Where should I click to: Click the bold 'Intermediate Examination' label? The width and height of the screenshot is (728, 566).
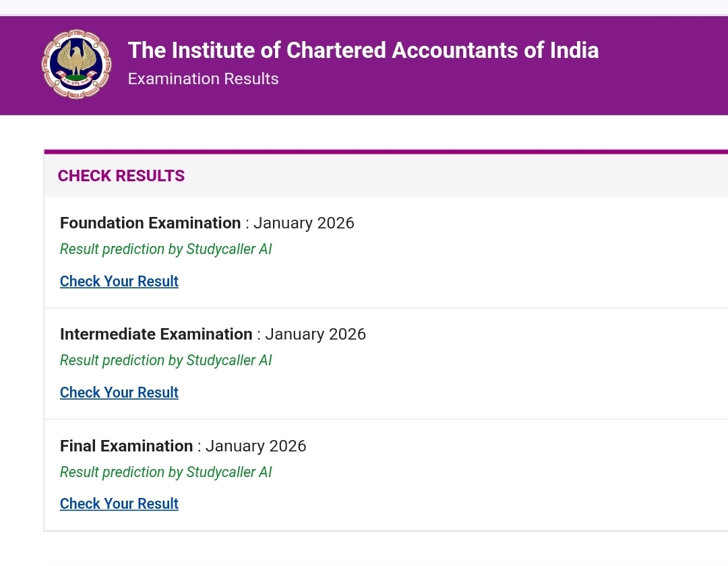156,334
